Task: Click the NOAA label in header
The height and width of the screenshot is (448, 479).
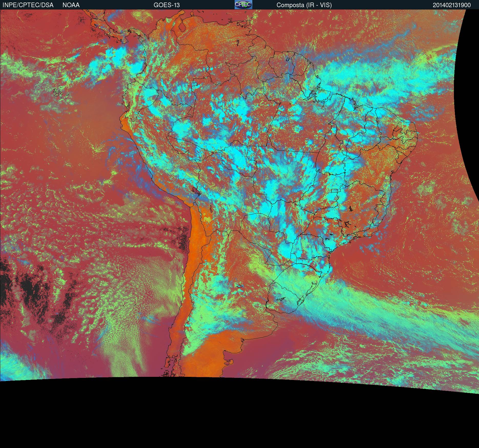Action: click(71, 5)
